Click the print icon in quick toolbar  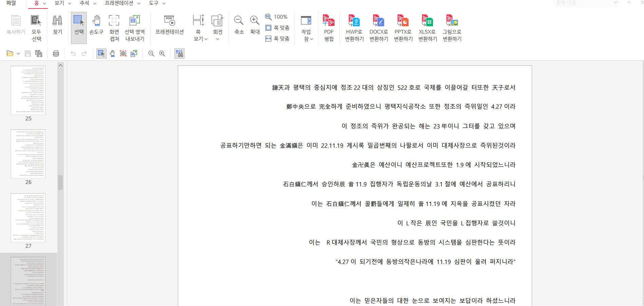point(56,54)
